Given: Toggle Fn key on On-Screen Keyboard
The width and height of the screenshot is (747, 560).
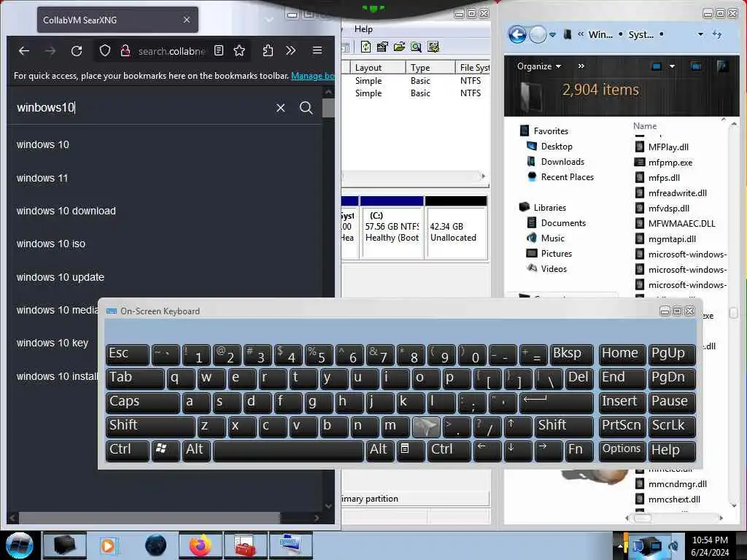Looking at the screenshot, I should (578, 450).
